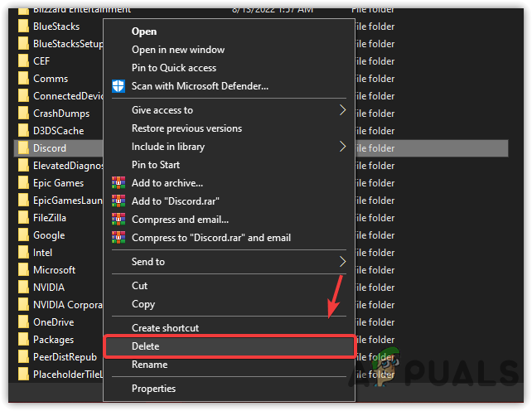
Task: Click the Discord folder icon
Action: coord(23,148)
